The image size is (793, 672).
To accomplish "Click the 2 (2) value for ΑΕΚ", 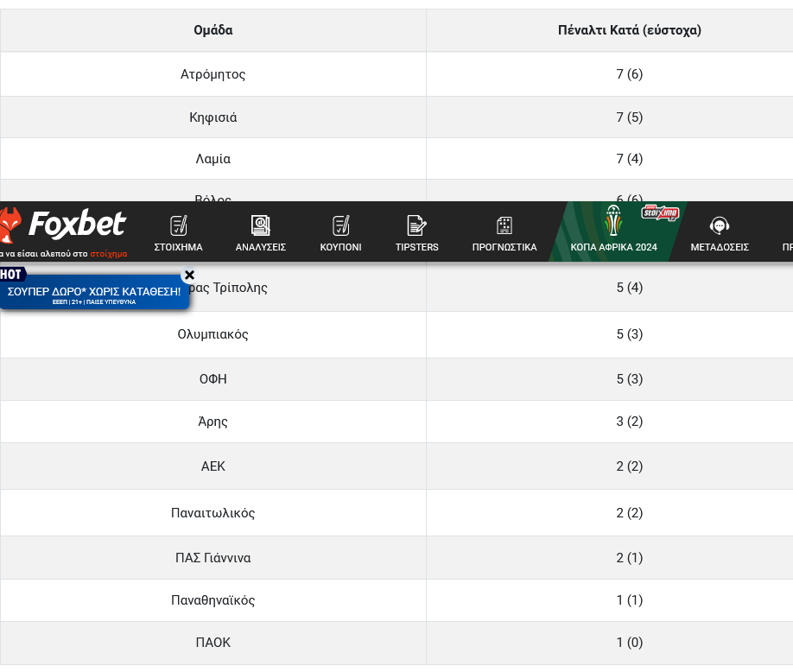I will pos(630,466).
